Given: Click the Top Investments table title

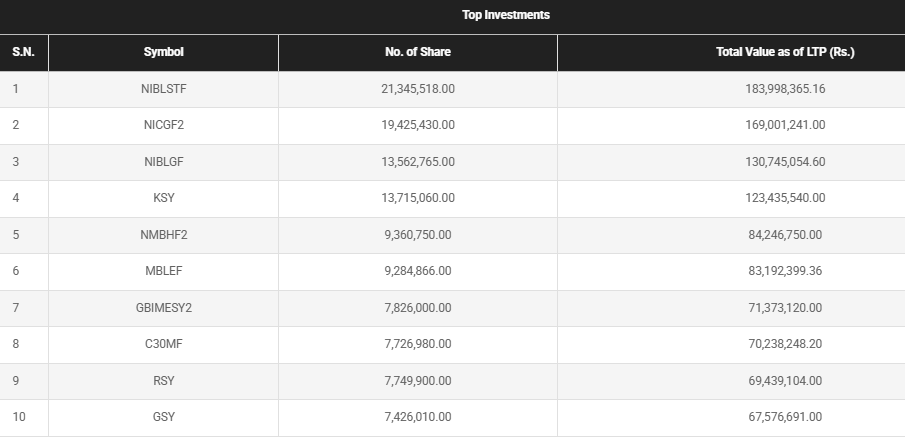Looking at the screenshot, I should pos(506,15).
